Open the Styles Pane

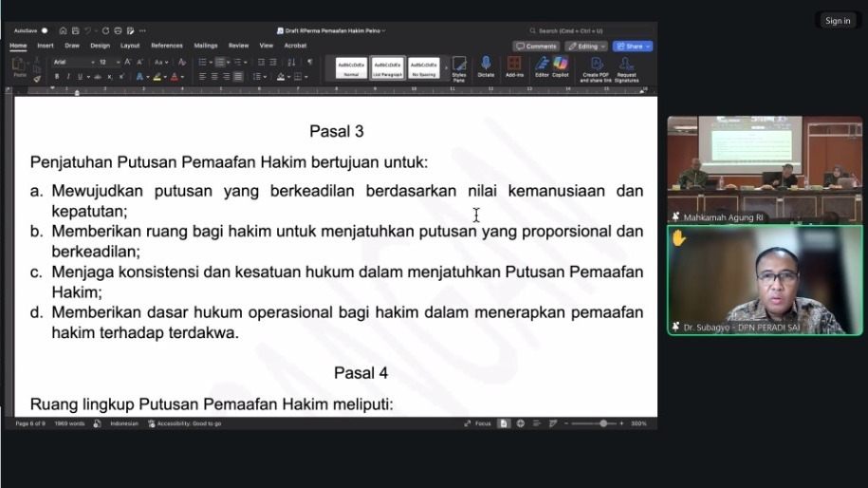459,67
